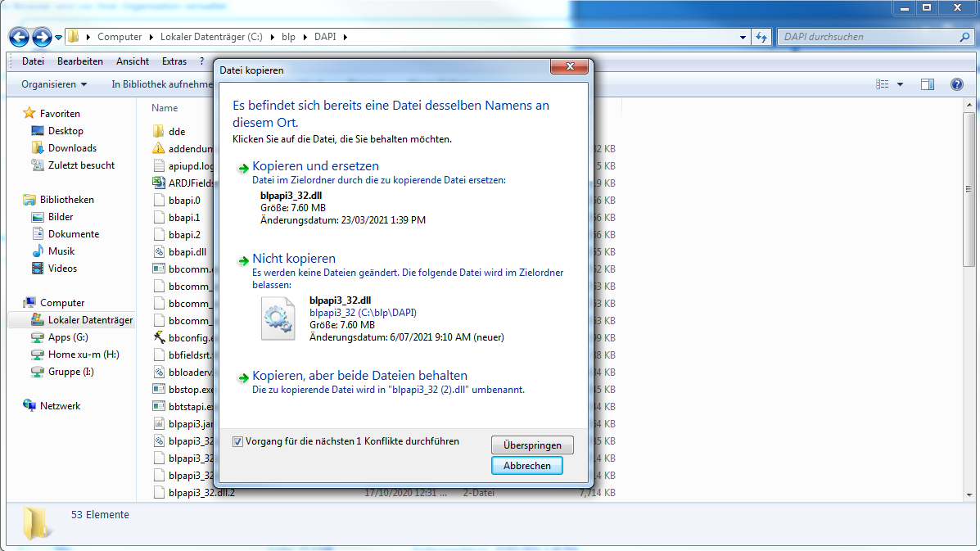Screen dimensions: 980x551
Task: Open the address bar history dropdown
Action: pyautogui.click(x=743, y=37)
